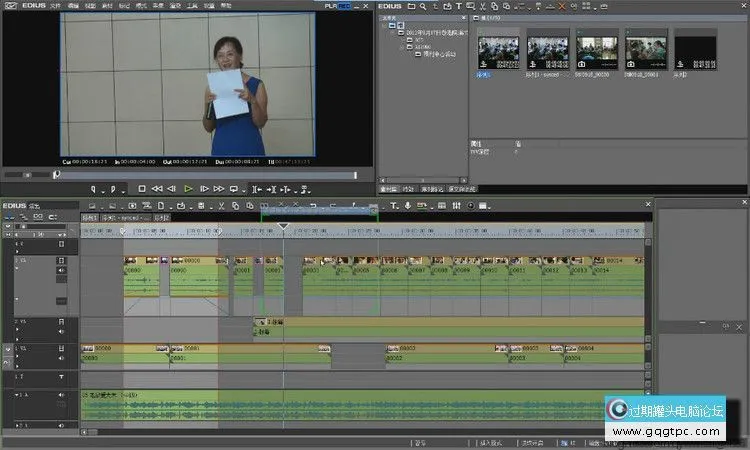Toggle the speaker mute icon on the 1 A audio track
This screenshot has height=450, width=750.
[61, 397]
